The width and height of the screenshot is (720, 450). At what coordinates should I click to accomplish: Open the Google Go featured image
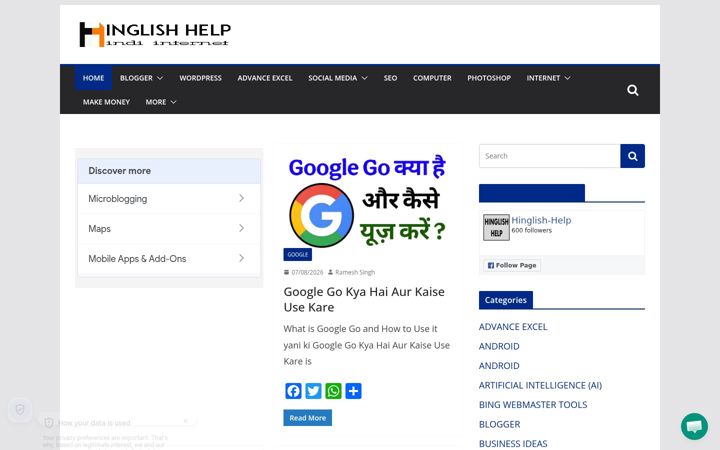[366, 200]
